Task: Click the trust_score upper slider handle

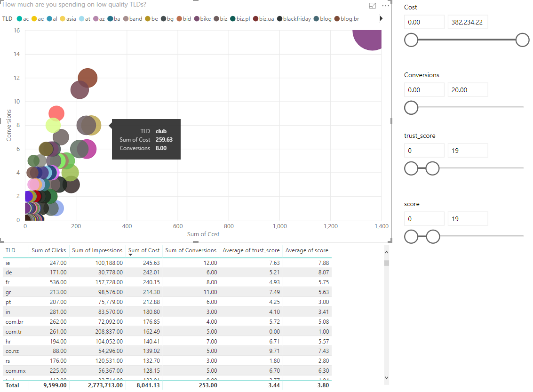Action: [432, 168]
